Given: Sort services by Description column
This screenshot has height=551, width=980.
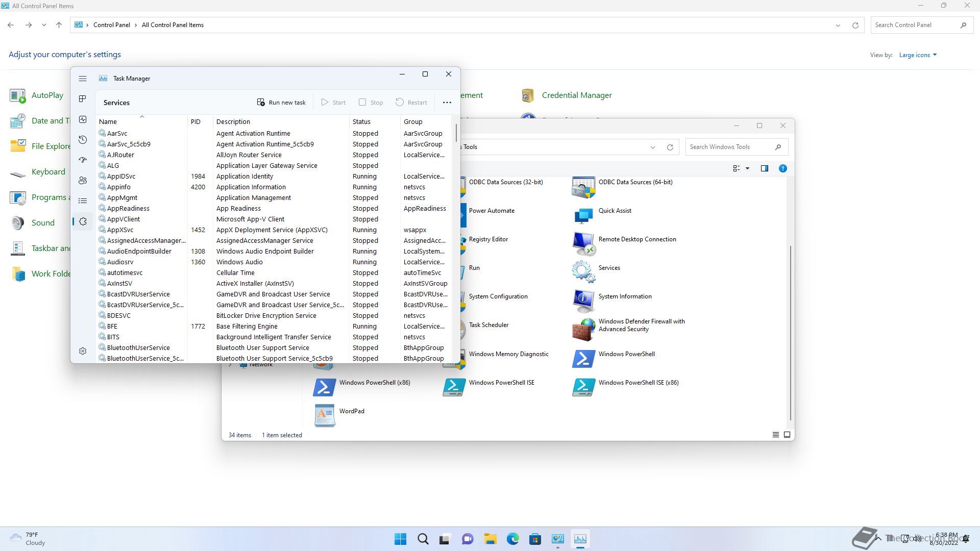Looking at the screenshot, I should click(281, 121).
